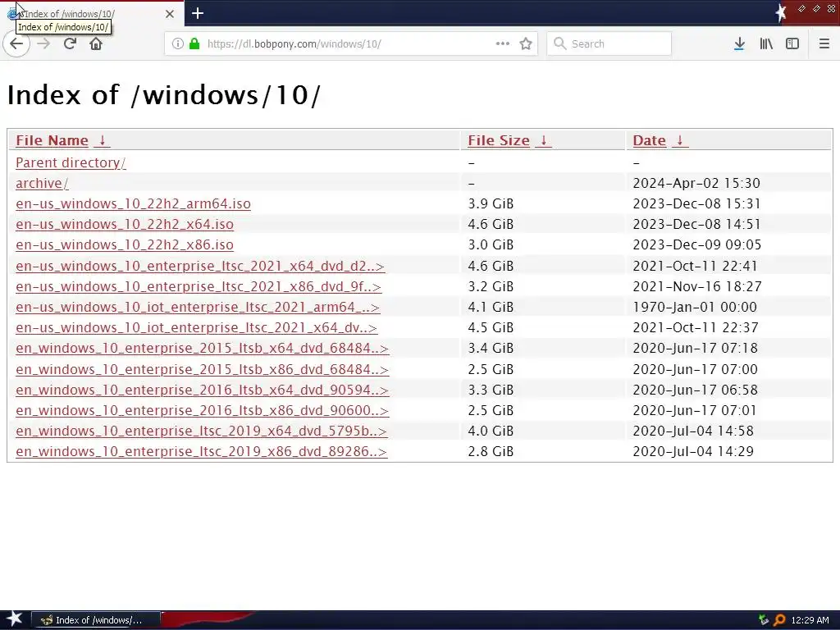Toggle the sidebar view icon
840x630 pixels.
792,44
